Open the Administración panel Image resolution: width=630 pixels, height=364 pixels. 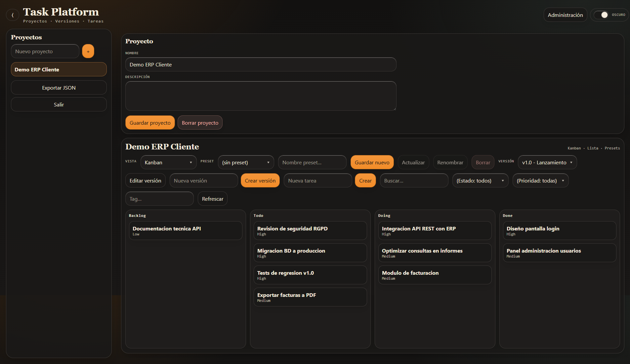[565, 15]
